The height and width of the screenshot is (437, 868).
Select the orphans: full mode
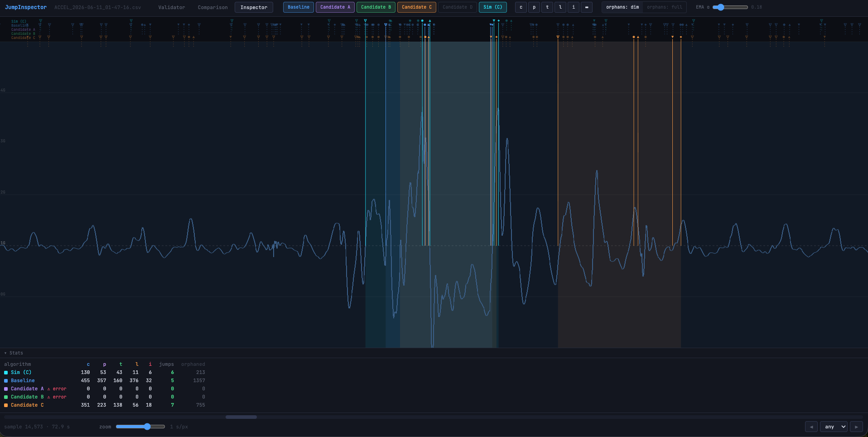(x=665, y=7)
